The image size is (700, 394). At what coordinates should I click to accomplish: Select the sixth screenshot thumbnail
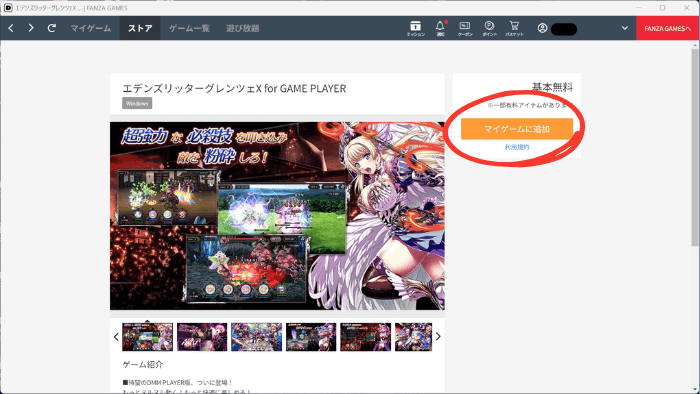click(413, 337)
